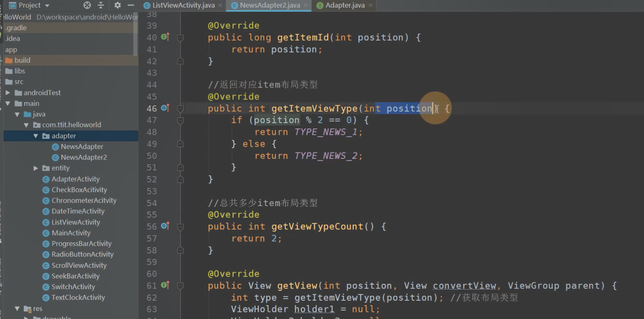Open DateTimeActivity class in tree
Viewport: 644px width, 319px height.
[78, 211]
